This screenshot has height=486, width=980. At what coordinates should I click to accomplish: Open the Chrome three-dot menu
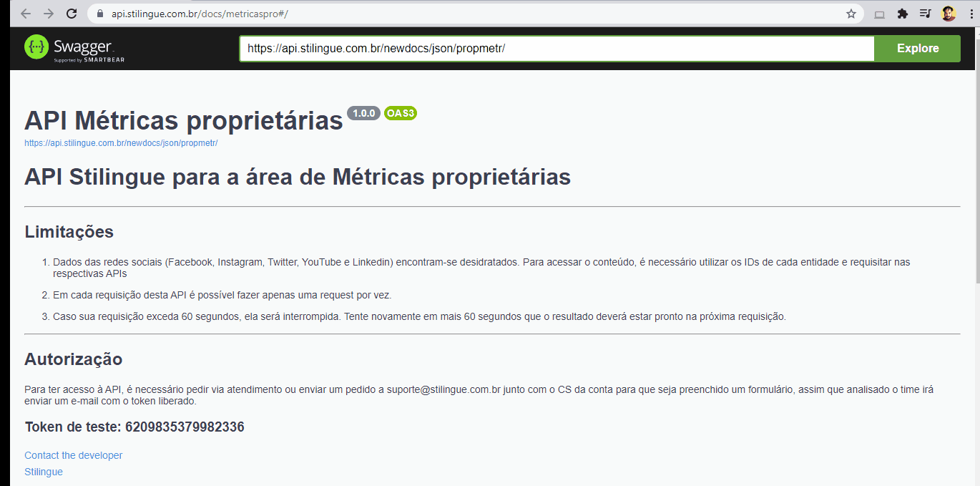[x=970, y=14]
